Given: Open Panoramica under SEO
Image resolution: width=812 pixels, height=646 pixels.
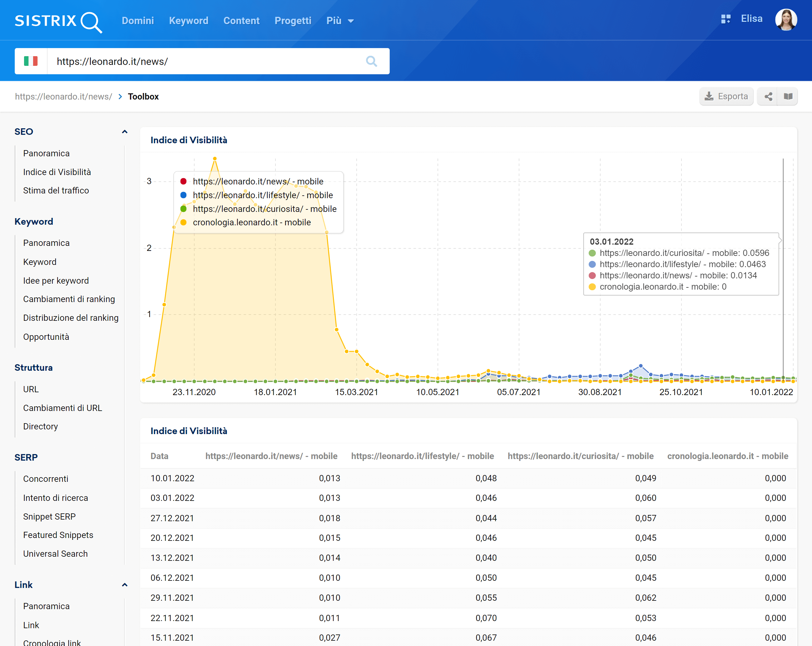Looking at the screenshot, I should point(46,154).
